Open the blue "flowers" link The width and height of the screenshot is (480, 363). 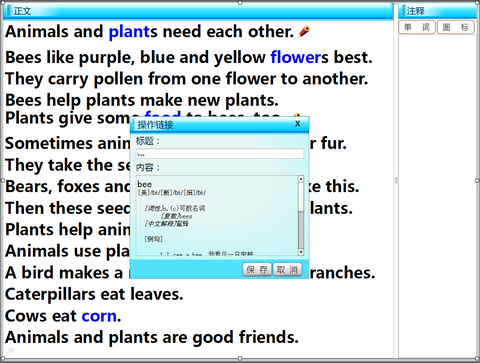pos(296,57)
